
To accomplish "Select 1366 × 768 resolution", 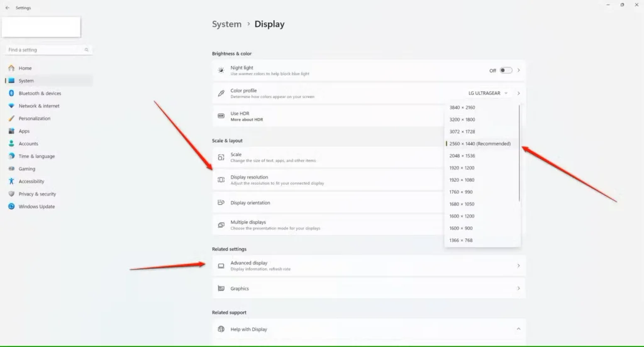I will coord(481,240).
